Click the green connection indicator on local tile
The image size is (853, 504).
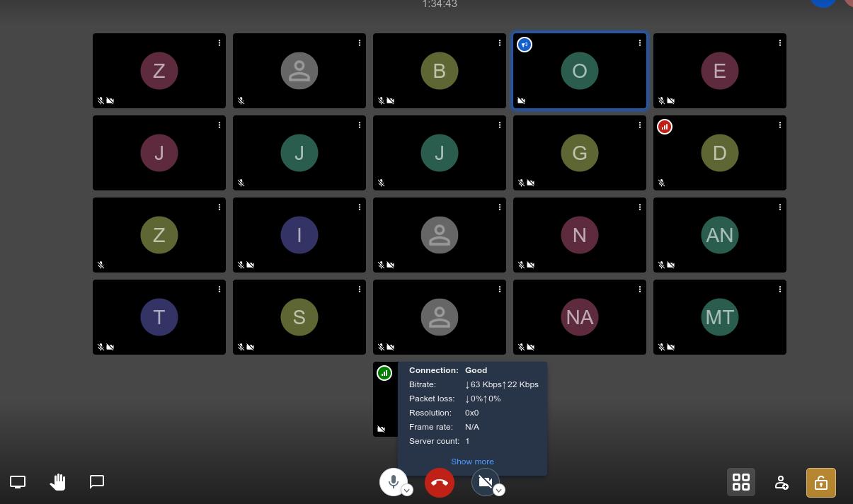pyautogui.click(x=384, y=372)
